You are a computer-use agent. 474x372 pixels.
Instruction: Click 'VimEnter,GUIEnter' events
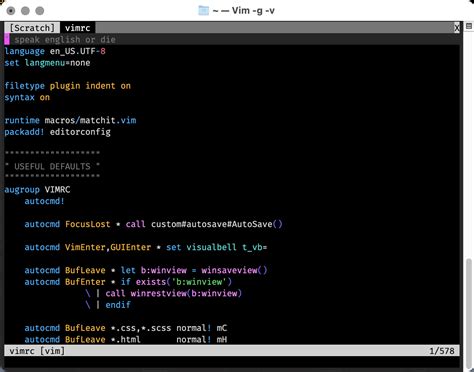click(x=108, y=247)
